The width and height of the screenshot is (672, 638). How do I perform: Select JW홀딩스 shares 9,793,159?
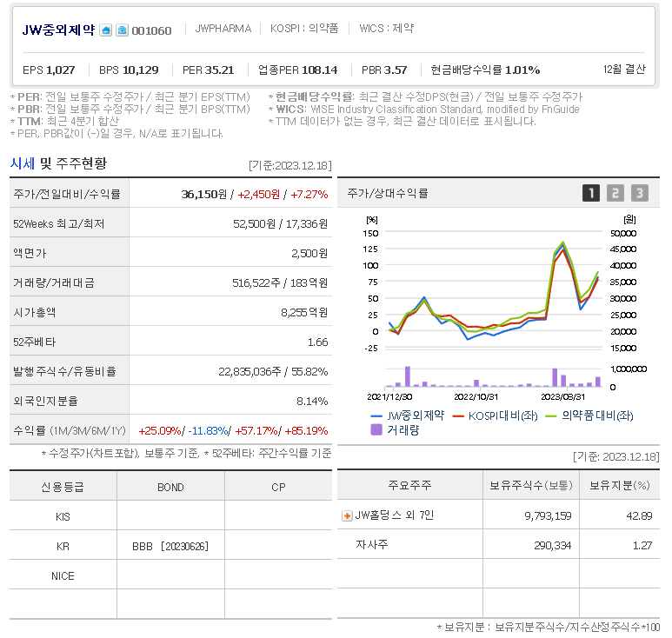pyautogui.click(x=548, y=516)
